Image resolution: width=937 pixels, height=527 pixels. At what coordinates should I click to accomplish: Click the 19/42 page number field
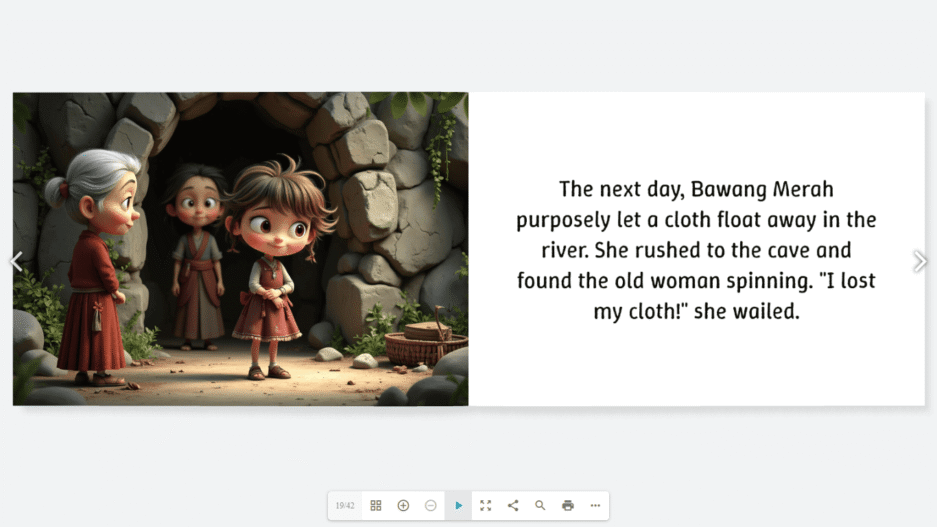point(345,505)
